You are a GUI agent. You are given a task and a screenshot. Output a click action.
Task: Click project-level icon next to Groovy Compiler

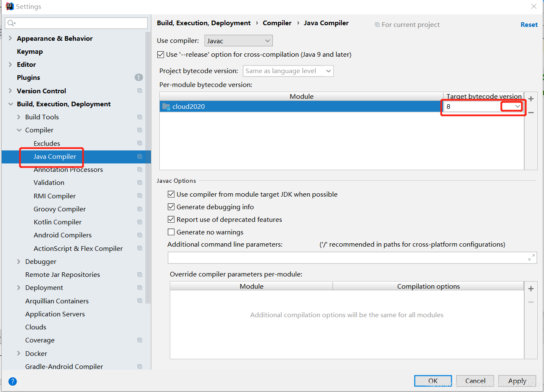[x=140, y=209]
